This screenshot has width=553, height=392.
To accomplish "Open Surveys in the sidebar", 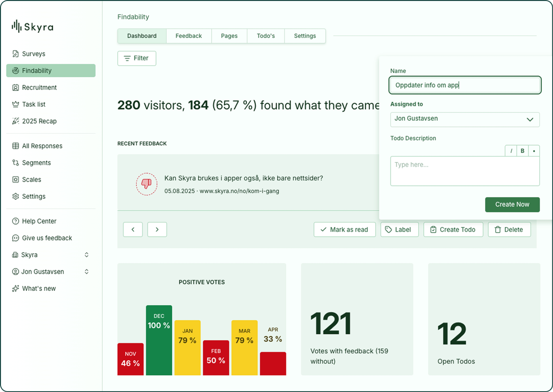I will [51, 54].
